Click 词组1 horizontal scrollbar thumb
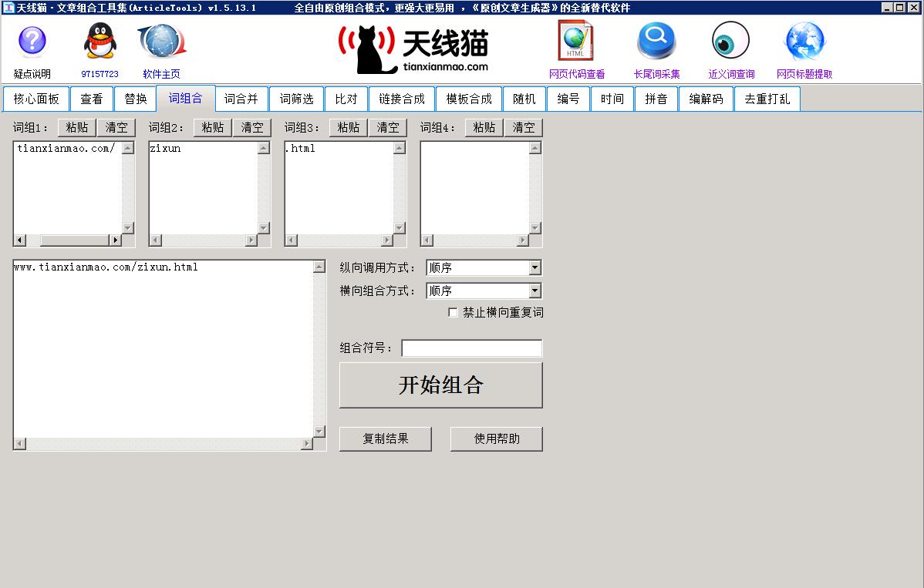Viewport: 924px width, 588px height. click(x=75, y=240)
